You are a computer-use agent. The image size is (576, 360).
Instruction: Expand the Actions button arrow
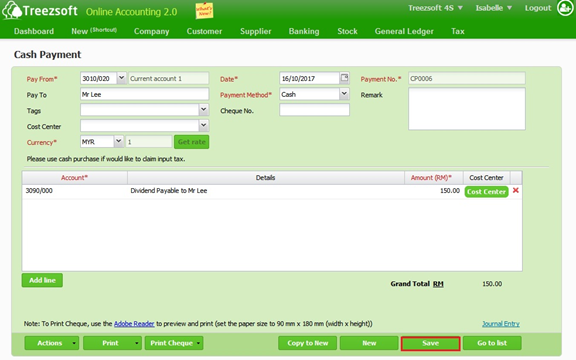point(74,343)
